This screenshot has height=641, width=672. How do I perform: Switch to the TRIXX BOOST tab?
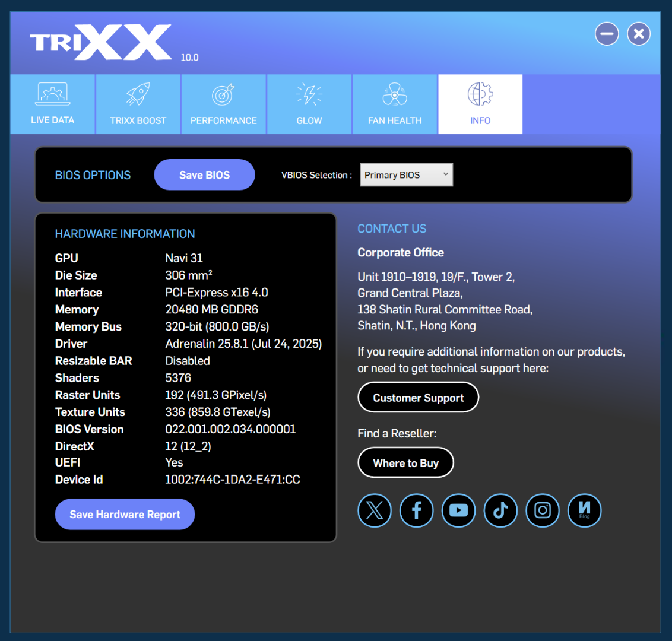point(138,104)
